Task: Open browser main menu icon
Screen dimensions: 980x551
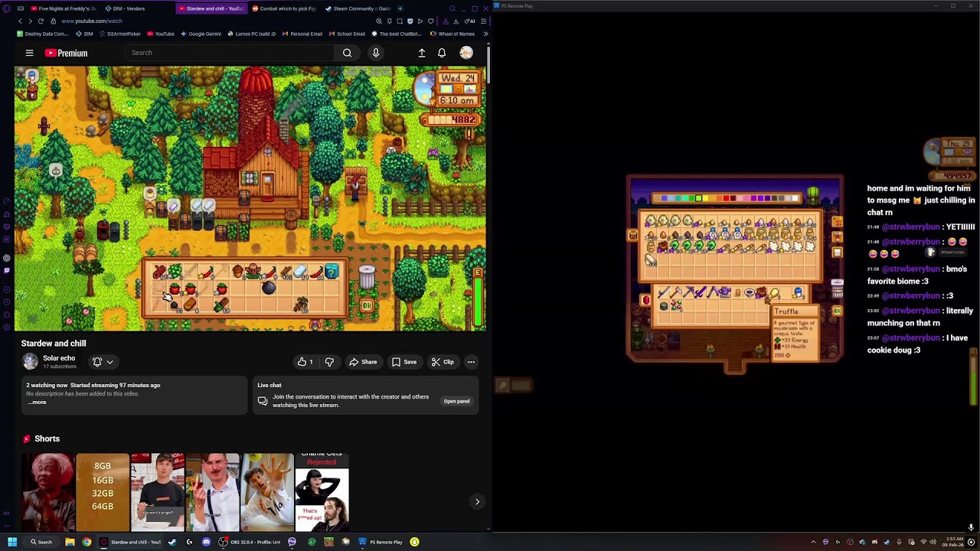Action: point(483,21)
